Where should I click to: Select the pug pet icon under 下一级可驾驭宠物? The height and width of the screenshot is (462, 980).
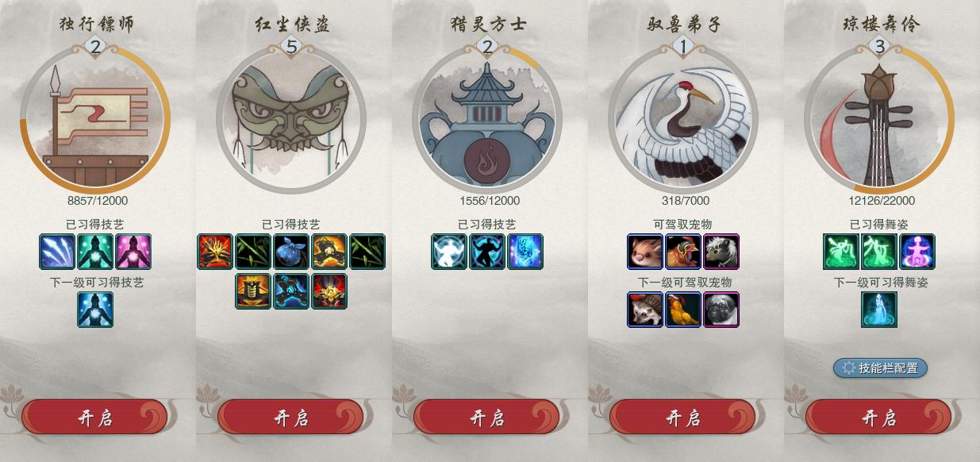[x=721, y=310]
